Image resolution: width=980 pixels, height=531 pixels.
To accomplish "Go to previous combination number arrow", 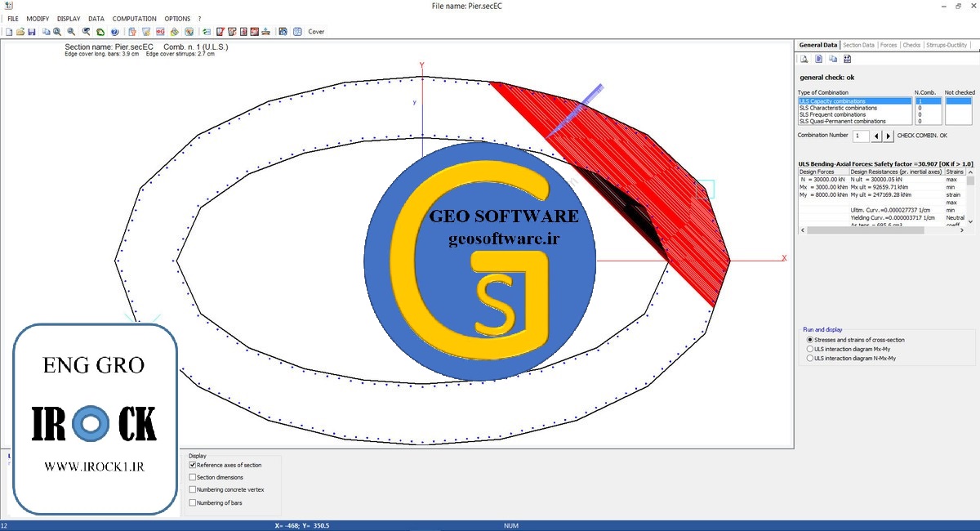I will tap(876, 136).
